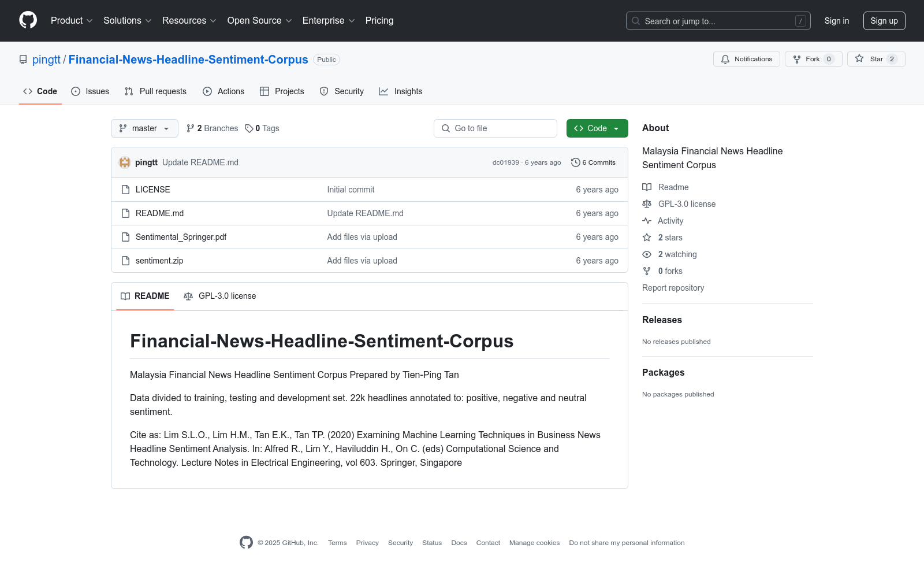Click the README.md file icon
This screenshot has width=924, height=578.
[x=125, y=213]
